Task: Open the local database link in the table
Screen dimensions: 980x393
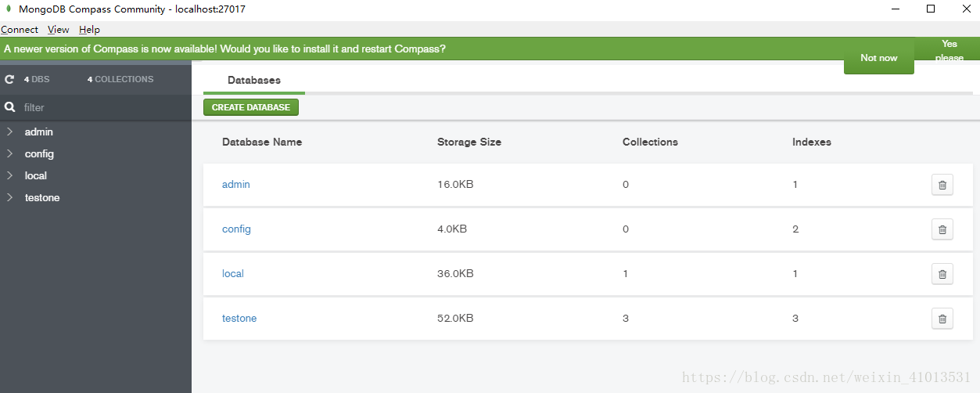Action: 233,274
